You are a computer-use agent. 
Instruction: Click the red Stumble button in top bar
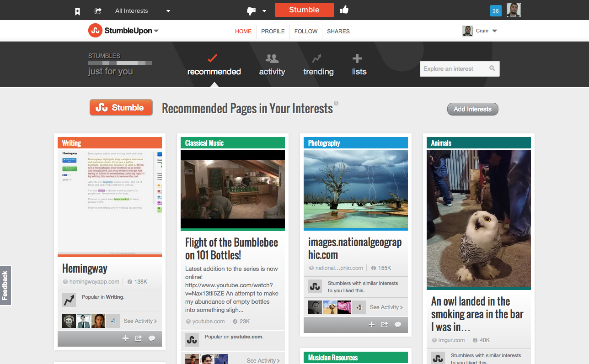pos(304,10)
